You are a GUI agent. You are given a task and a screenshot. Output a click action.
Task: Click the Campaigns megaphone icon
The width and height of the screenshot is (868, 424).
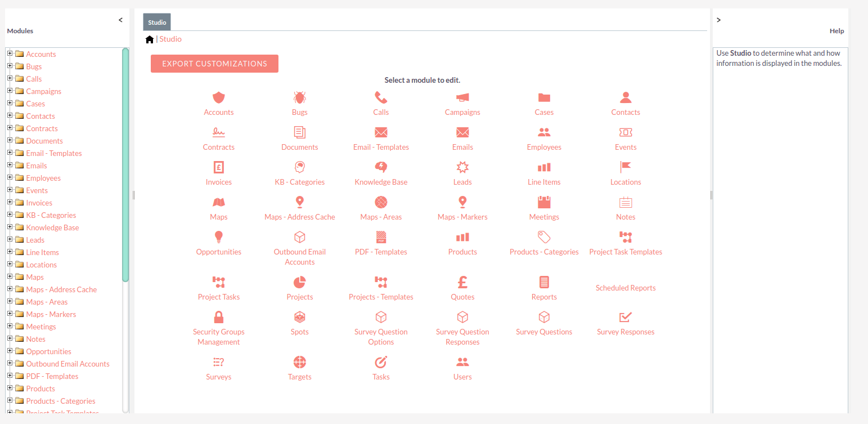coord(462,97)
